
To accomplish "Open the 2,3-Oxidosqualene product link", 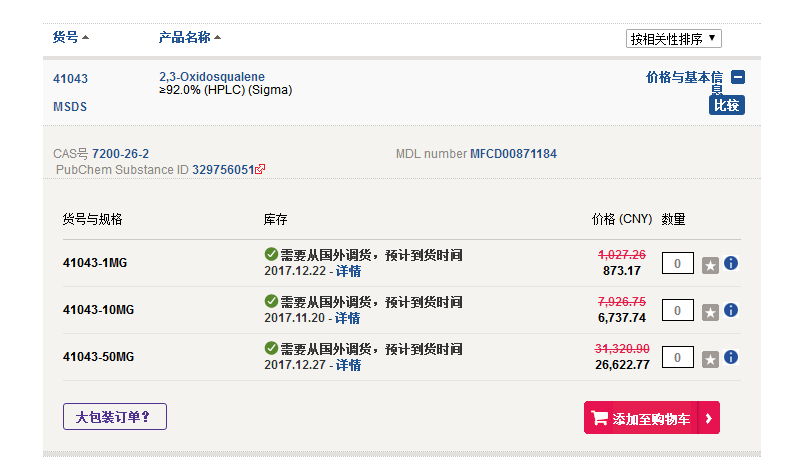I will click(x=212, y=77).
